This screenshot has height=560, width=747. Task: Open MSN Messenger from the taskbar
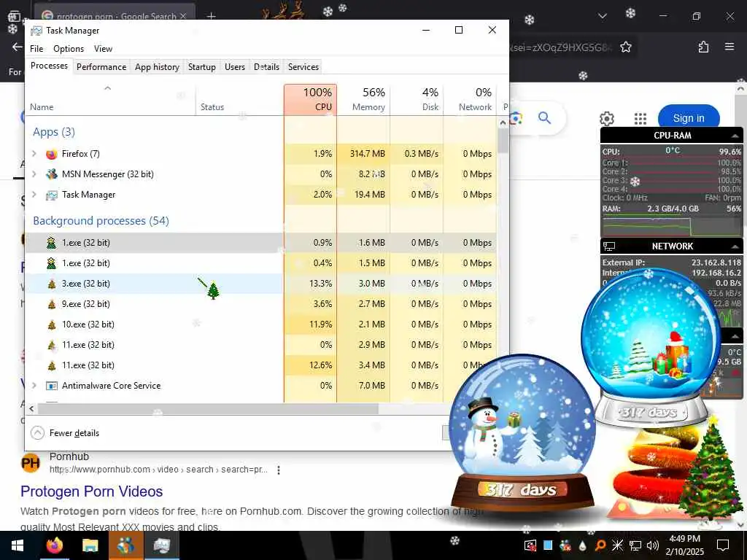[126, 545]
